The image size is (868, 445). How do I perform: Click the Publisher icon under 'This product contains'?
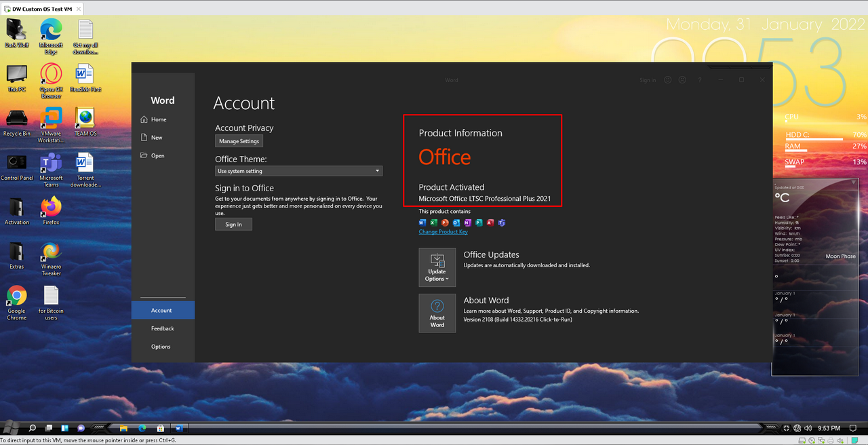(479, 222)
